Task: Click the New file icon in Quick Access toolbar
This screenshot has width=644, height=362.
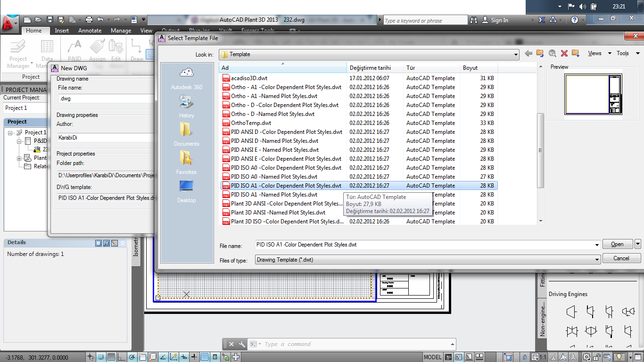Action: coord(27,20)
